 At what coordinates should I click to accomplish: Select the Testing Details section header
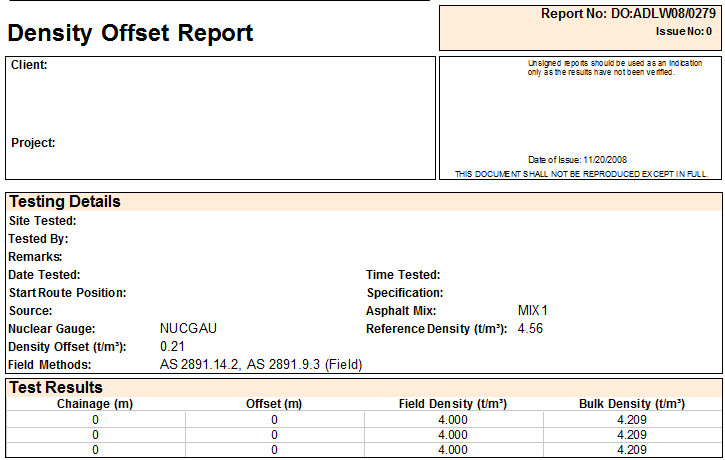[65, 201]
